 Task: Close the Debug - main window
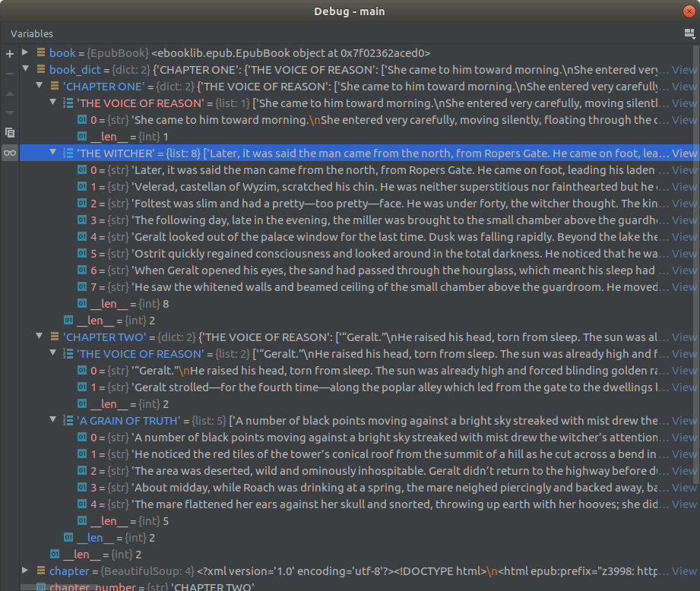689,11
